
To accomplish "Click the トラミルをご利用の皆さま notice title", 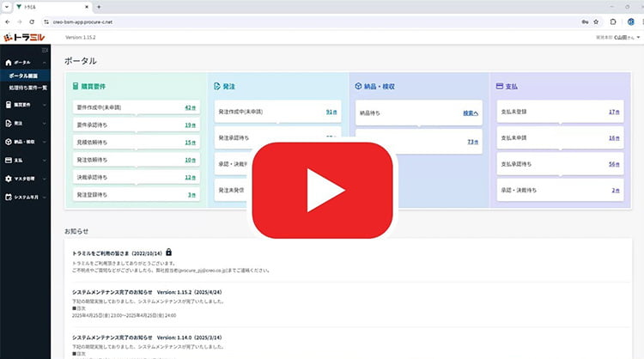I will tap(117, 253).
